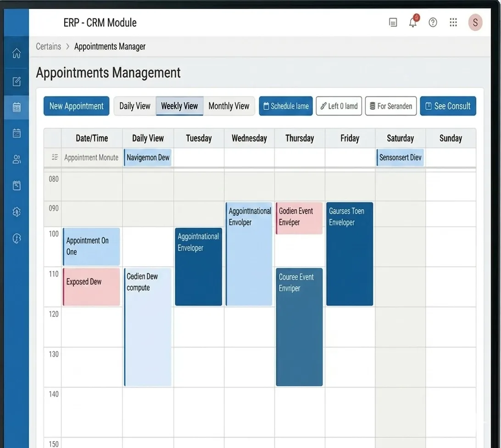This screenshot has width=501, height=448.
Task: Open Tuesday Aggointnational Enveloper event
Action: pyautogui.click(x=198, y=267)
